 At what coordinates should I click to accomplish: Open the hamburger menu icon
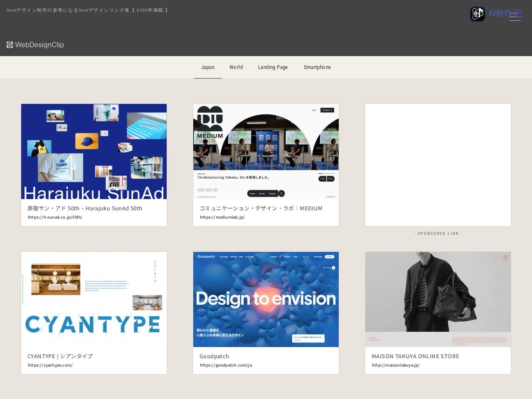(515, 17)
